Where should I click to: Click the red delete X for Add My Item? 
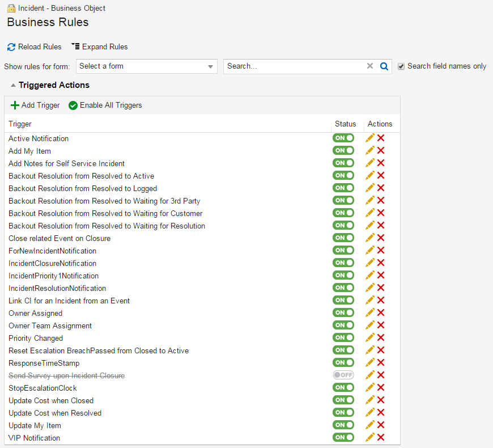pos(381,150)
